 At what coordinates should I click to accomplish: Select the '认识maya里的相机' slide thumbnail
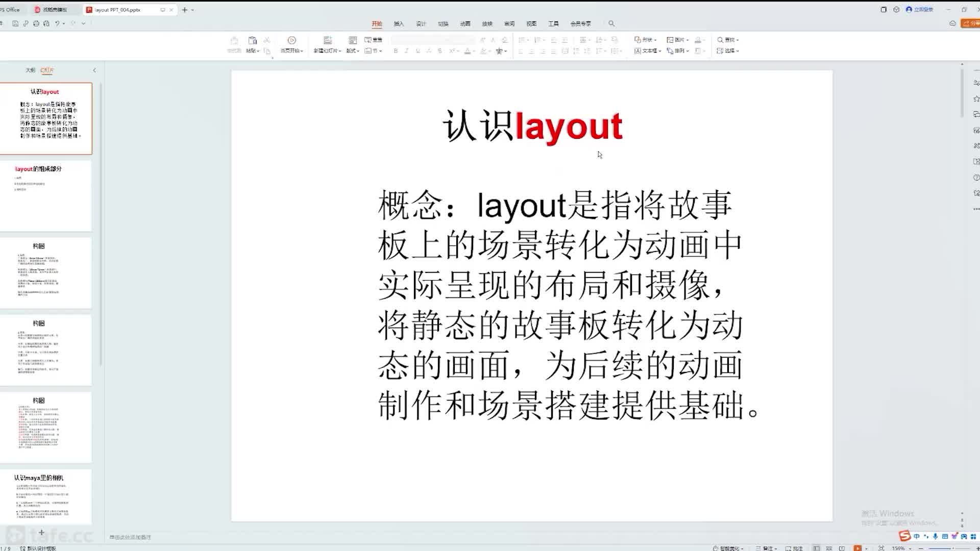coord(46,496)
